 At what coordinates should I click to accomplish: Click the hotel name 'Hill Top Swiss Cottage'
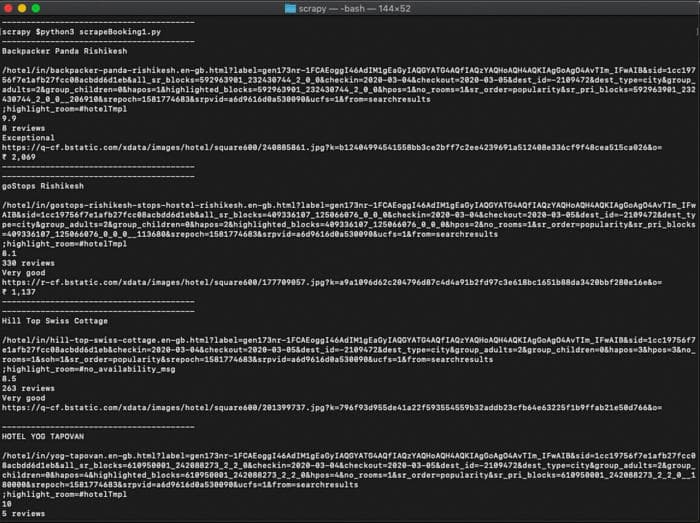[x=55, y=321]
